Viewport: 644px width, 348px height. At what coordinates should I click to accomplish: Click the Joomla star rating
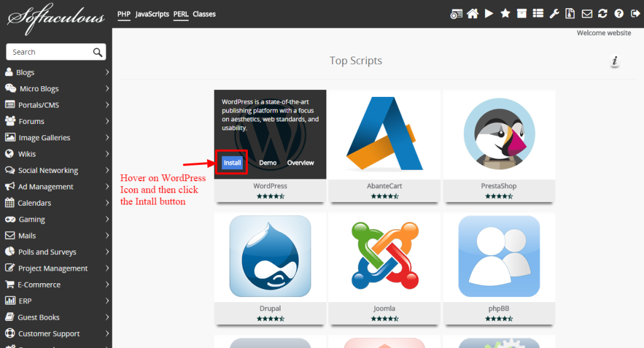(384, 318)
